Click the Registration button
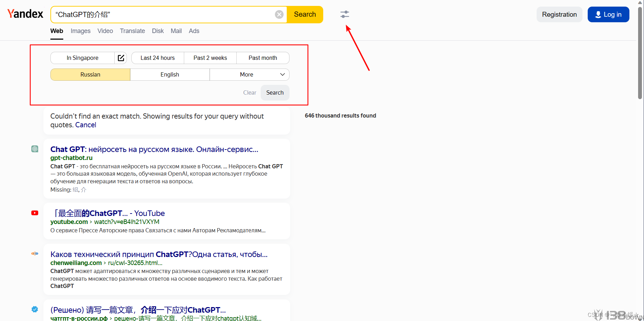This screenshot has height=321, width=644. tap(560, 14)
